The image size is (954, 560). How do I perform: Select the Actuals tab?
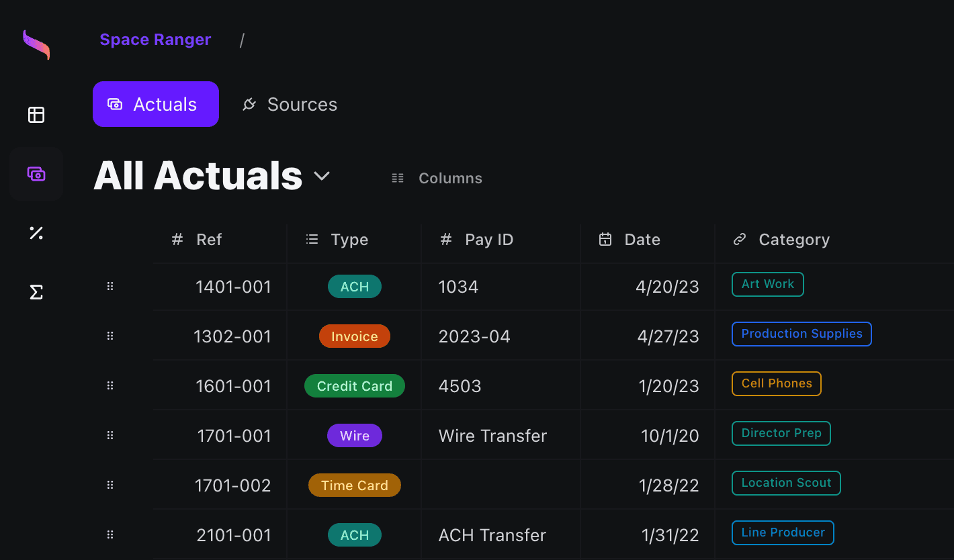(156, 104)
